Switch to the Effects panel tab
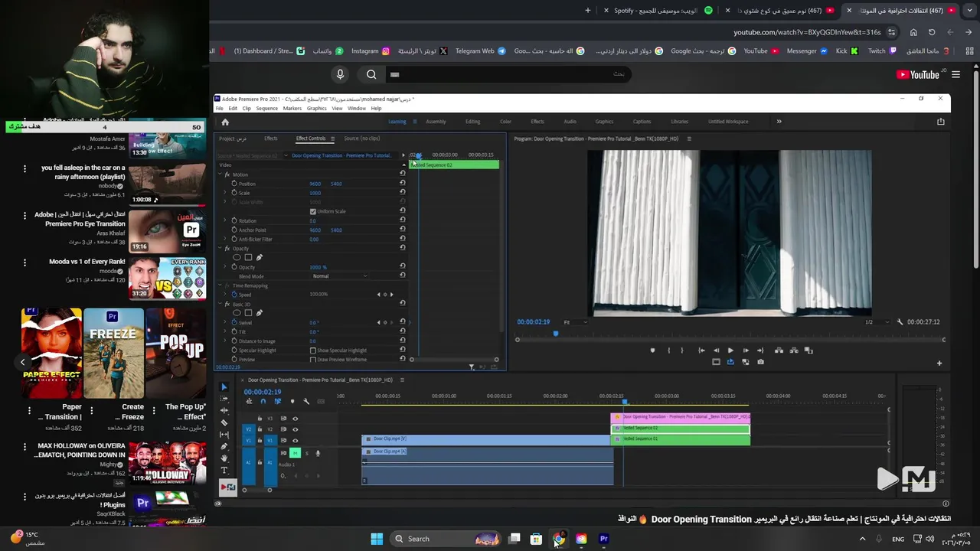Viewport: 980px width, 551px height. (x=270, y=139)
